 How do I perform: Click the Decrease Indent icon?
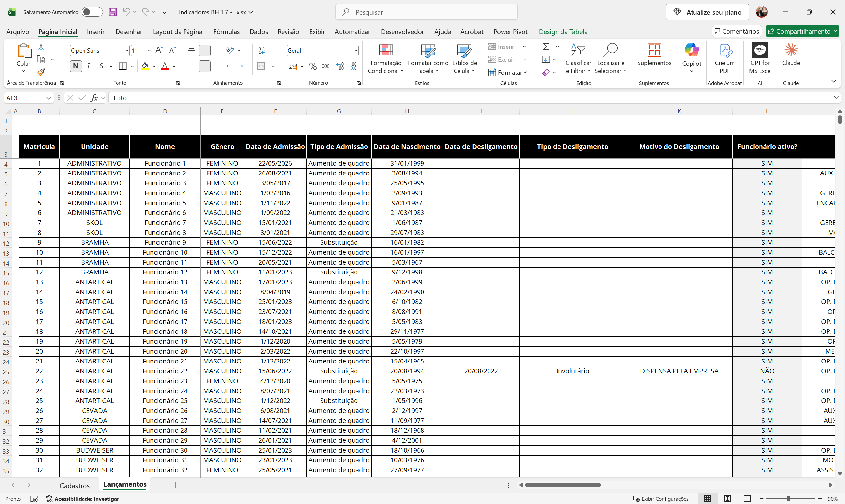pyautogui.click(x=230, y=66)
